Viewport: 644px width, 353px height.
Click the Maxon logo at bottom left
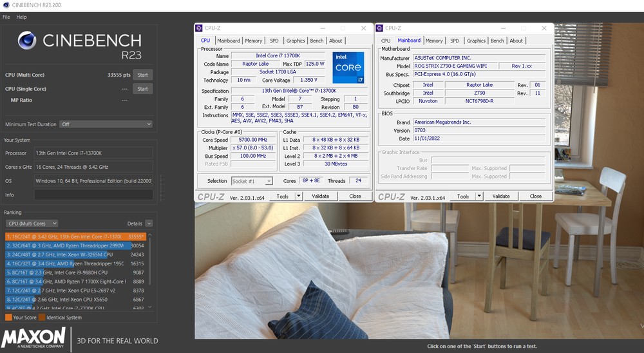coord(33,338)
